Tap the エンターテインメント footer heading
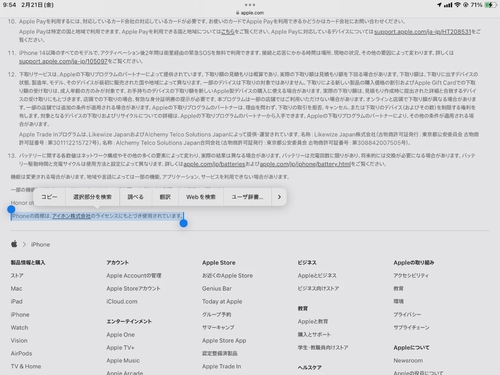Viewport: 500px width, 375px height. (129, 322)
